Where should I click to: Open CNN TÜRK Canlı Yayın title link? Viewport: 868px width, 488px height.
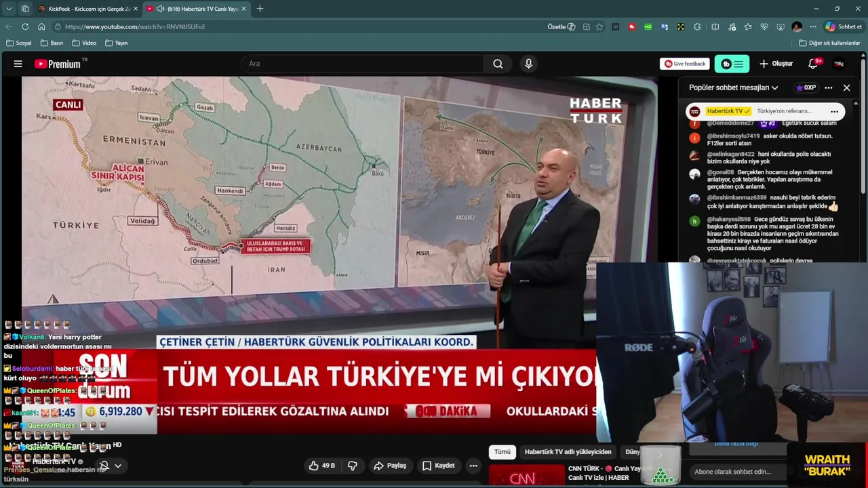tap(605, 473)
